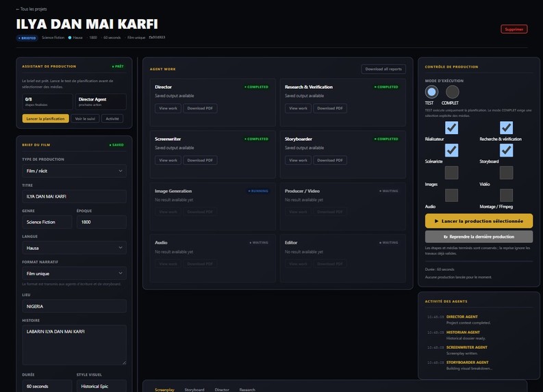
Task: Switch to the Storyboard tab
Action: tap(194, 389)
